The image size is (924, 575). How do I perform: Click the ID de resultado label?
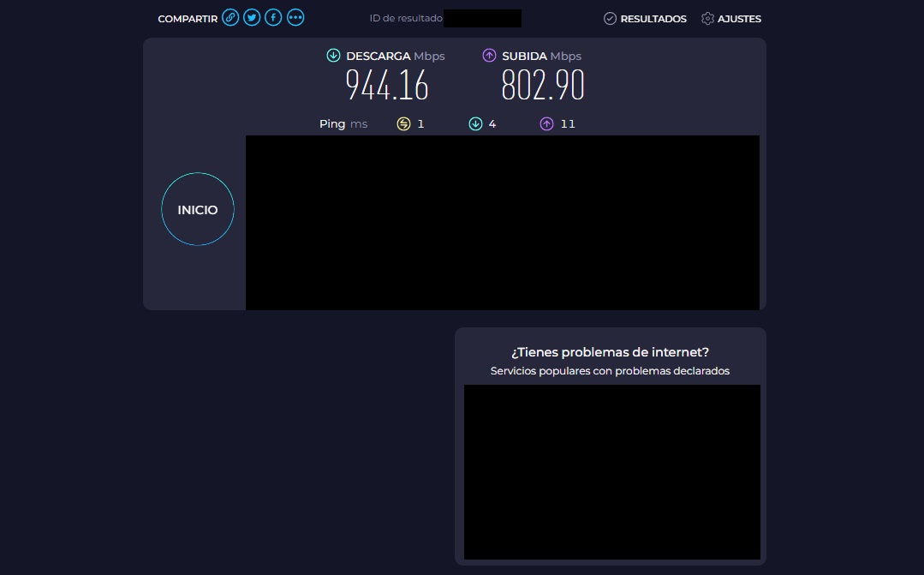[406, 19]
